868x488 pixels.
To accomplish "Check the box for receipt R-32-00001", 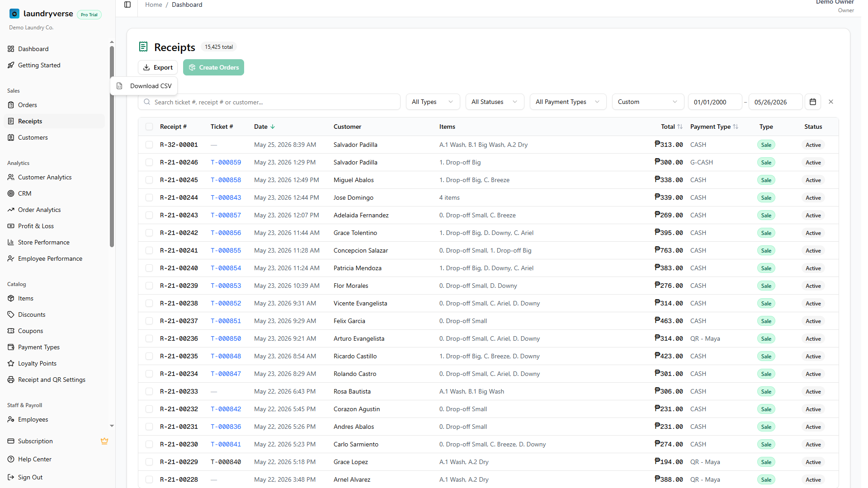I will point(149,145).
